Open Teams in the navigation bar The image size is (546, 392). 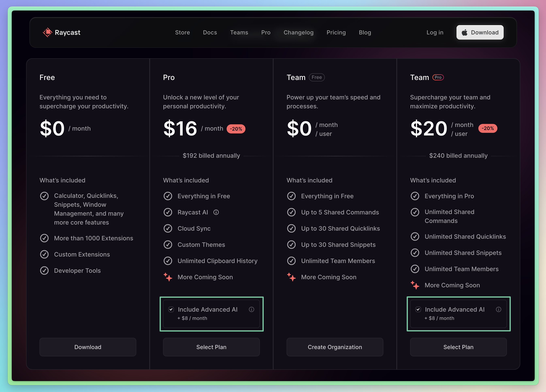click(239, 32)
